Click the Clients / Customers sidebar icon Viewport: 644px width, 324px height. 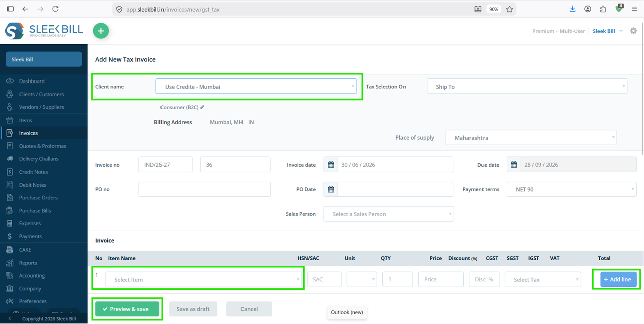click(x=10, y=94)
